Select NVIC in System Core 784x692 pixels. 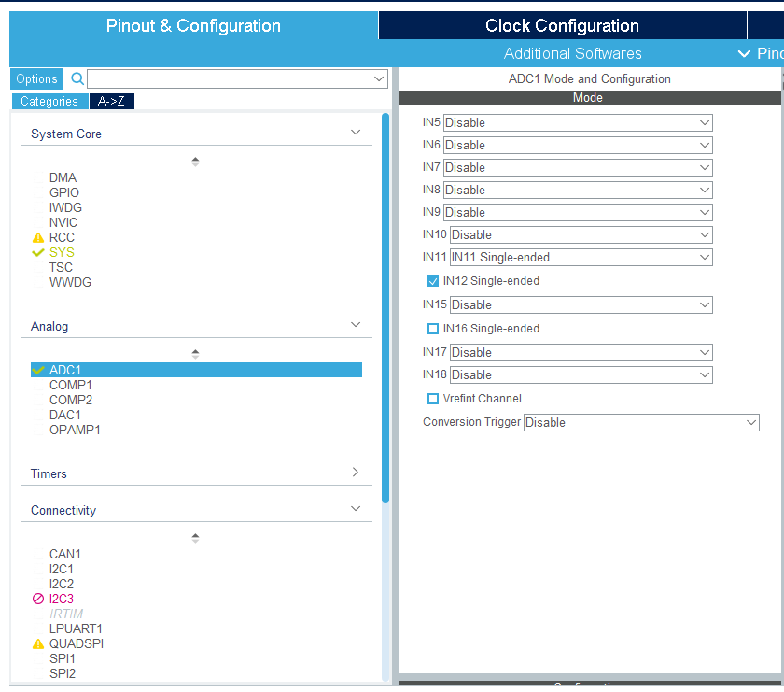63,222
